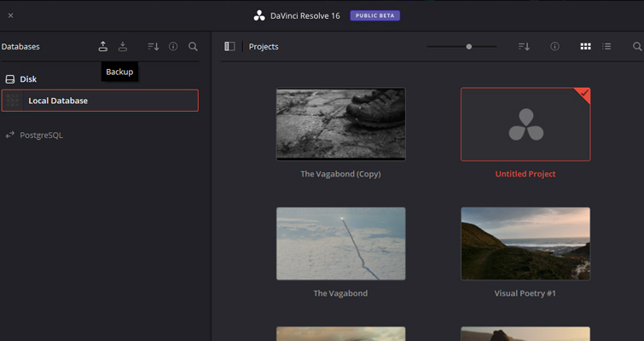The height and width of the screenshot is (341, 644).
Task: Show database info icon
Action: [x=173, y=47]
